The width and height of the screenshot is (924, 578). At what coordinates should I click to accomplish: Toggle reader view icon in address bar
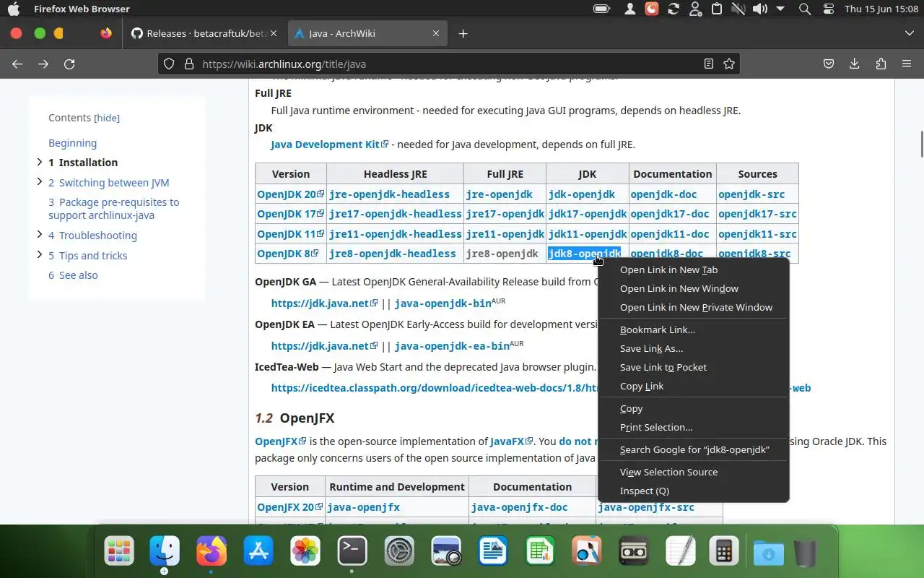point(709,64)
